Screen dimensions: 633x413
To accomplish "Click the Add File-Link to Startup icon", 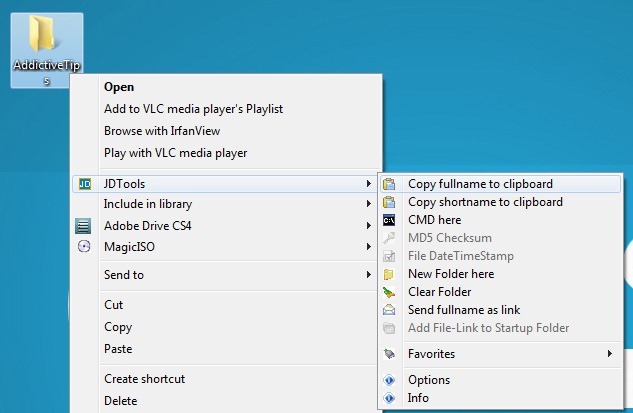I will point(389,328).
